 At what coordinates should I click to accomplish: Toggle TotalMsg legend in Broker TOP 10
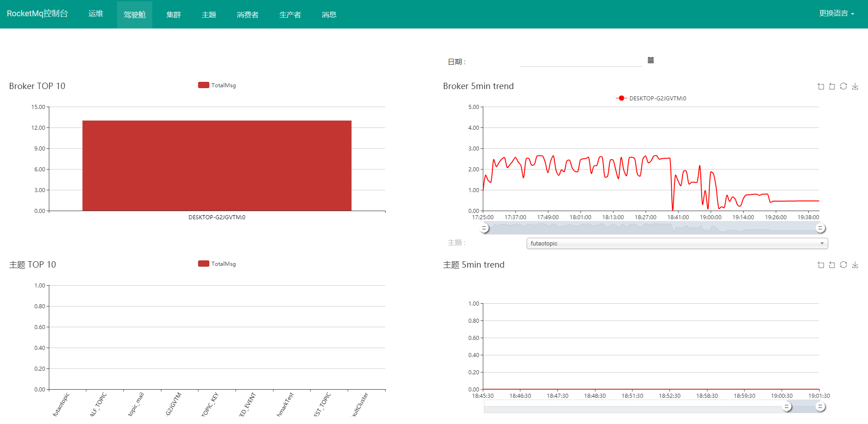coord(217,85)
